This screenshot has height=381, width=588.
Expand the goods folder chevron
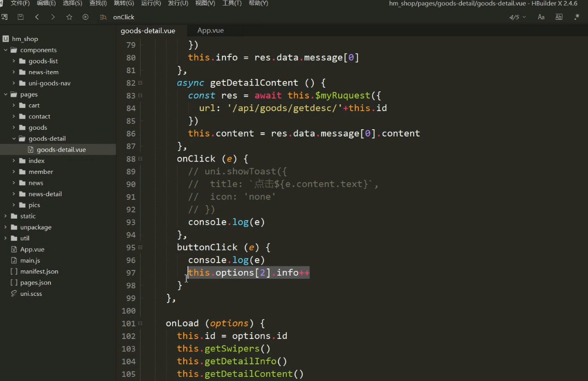pyautogui.click(x=14, y=127)
